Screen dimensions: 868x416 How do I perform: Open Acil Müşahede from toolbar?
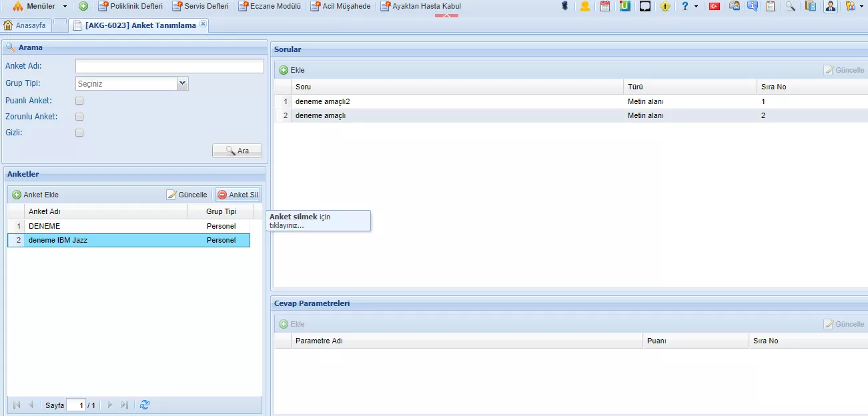(341, 6)
